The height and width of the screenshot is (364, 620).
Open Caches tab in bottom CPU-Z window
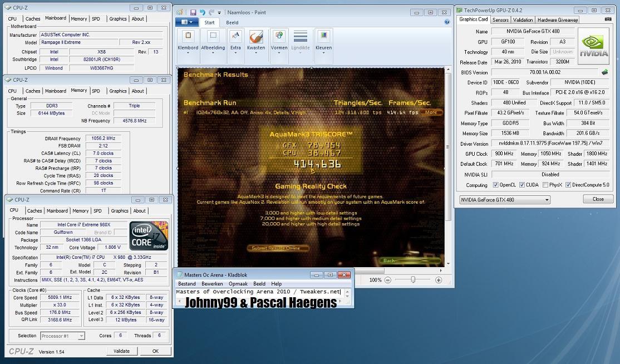click(x=35, y=211)
